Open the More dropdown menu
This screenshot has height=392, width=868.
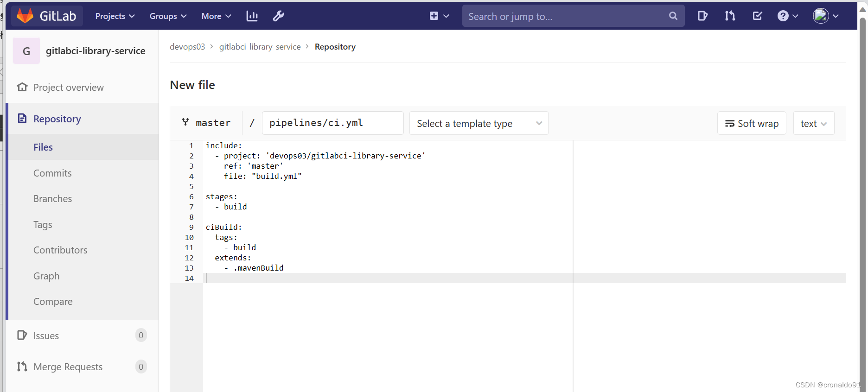click(216, 16)
